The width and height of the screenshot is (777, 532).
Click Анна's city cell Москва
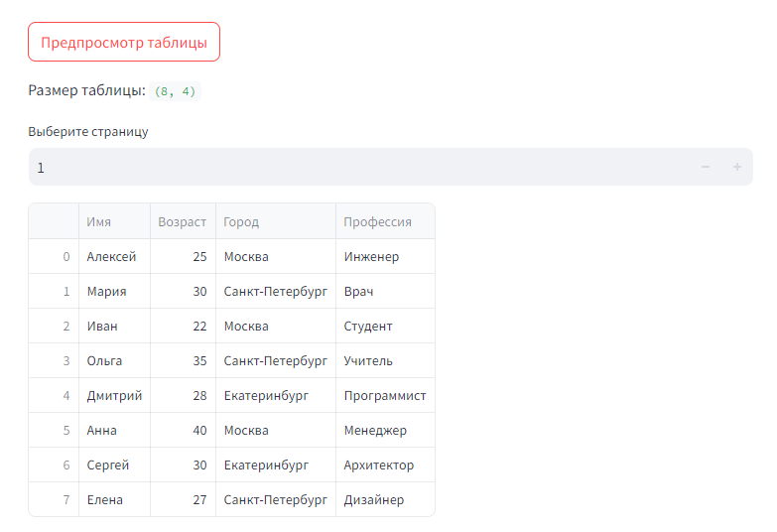click(x=276, y=430)
